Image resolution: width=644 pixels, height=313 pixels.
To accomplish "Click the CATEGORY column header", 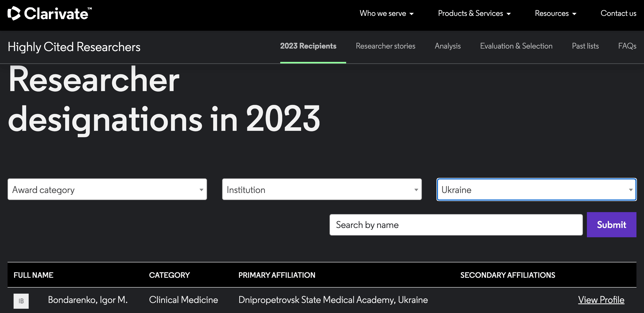I will tap(169, 275).
